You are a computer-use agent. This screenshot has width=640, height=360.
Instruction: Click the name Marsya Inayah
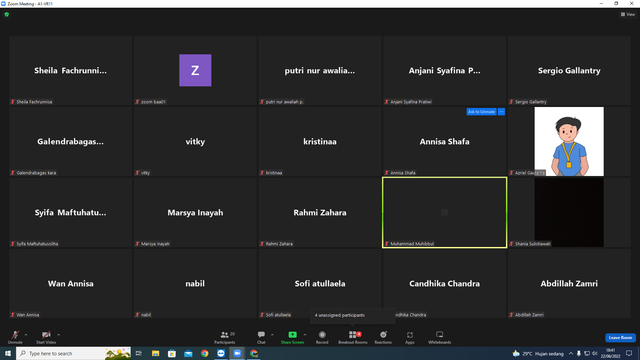pyautogui.click(x=195, y=213)
